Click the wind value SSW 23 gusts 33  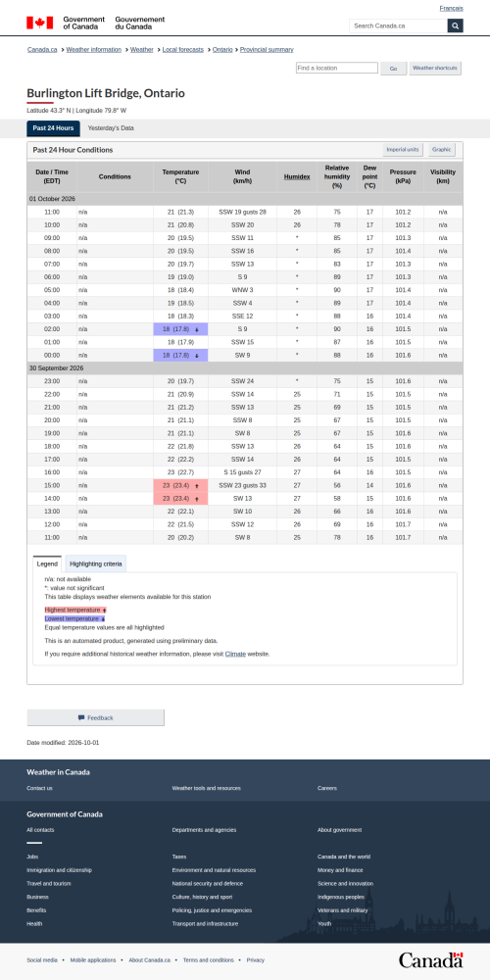(x=242, y=485)
